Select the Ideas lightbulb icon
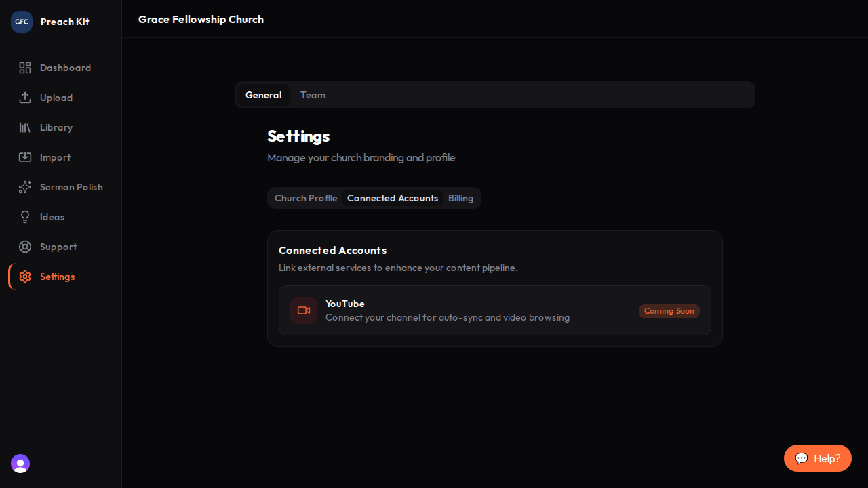Screen dimensions: 868x488 (25, 217)
